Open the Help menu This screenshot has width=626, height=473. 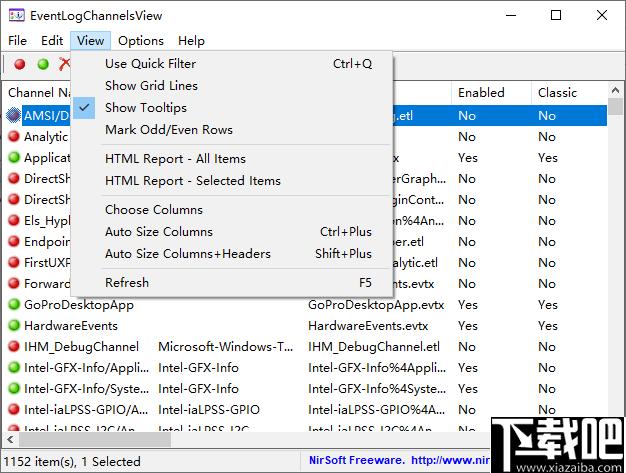click(x=191, y=41)
